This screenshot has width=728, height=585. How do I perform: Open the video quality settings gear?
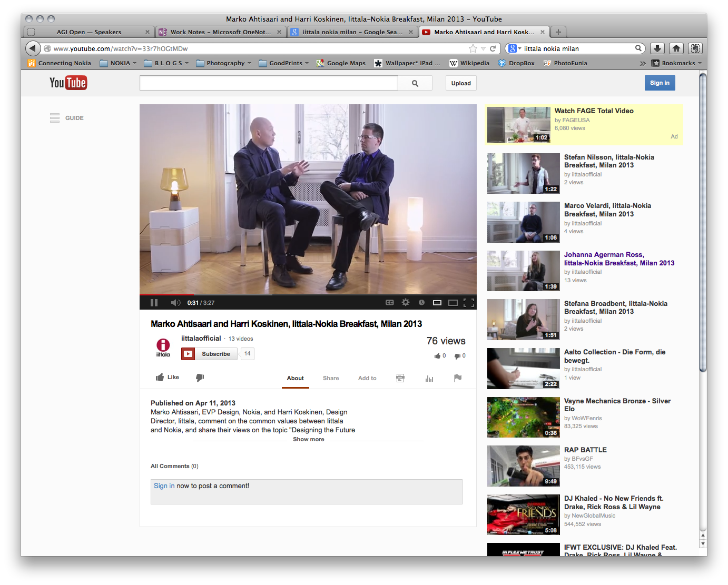pos(405,302)
